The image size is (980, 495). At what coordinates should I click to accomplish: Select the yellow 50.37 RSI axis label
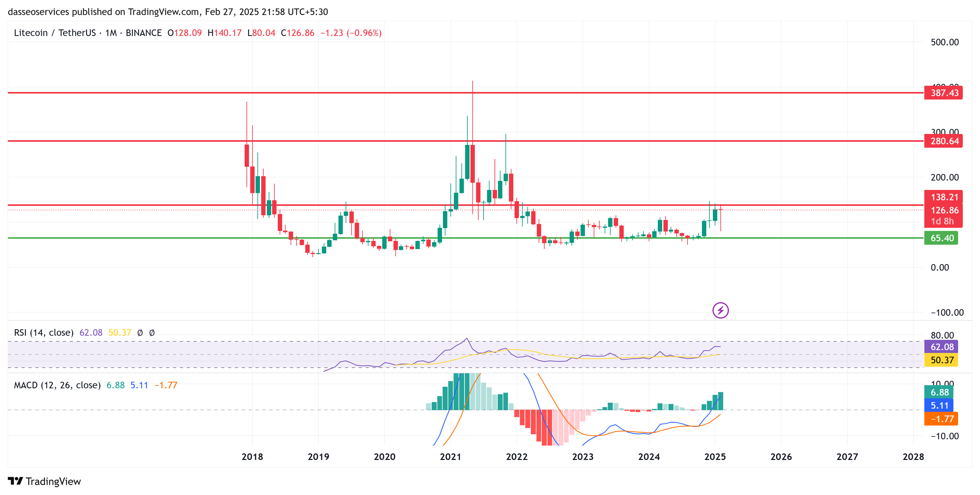(941, 360)
